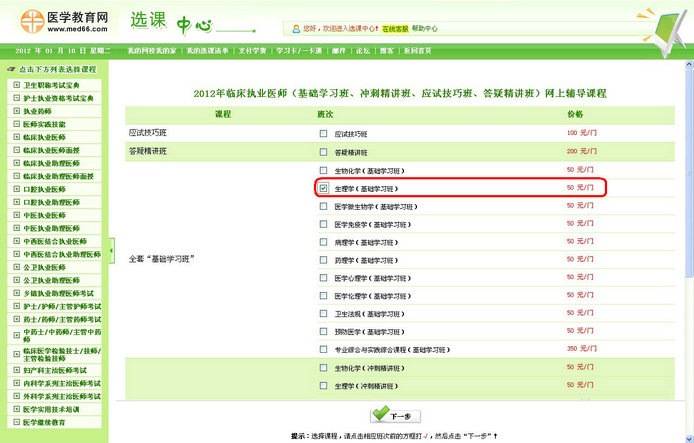
Task: Expand the 公卫执业医师 category
Action: tap(16, 267)
